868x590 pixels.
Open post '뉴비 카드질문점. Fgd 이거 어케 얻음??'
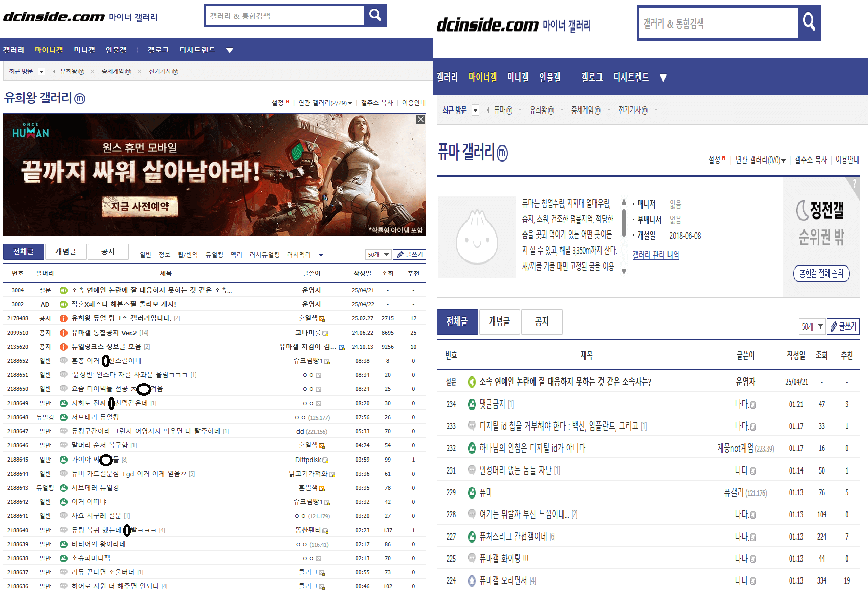tap(129, 474)
